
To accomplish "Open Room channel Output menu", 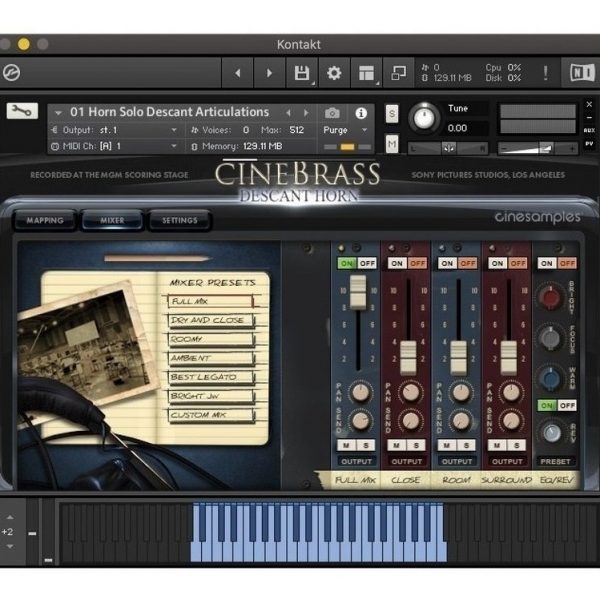I will pyautogui.click(x=457, y=461).
